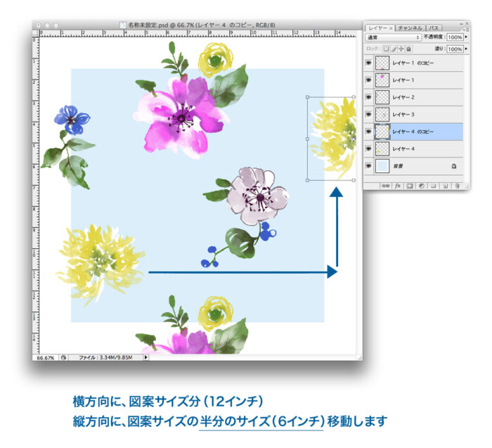Delete layer with the trash icon
This screenshot has width=492, height=448.
457,186
